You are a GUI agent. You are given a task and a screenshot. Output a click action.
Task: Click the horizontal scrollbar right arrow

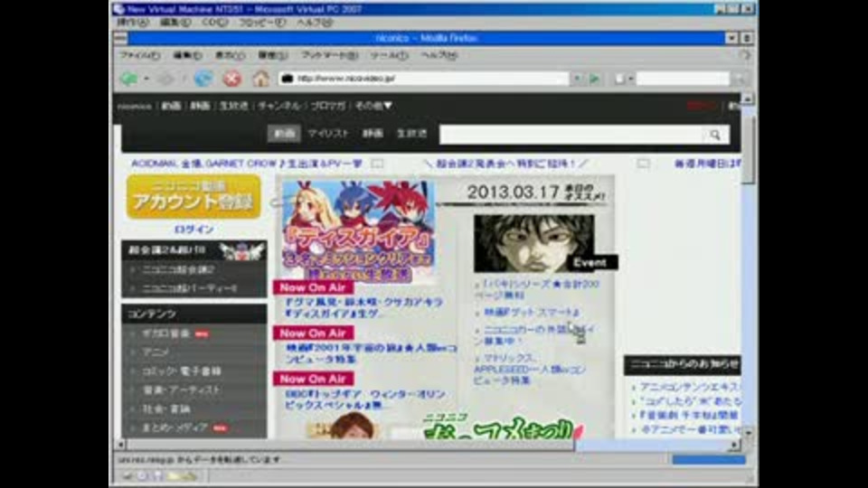pyautogui.click(x=734, y=445)
